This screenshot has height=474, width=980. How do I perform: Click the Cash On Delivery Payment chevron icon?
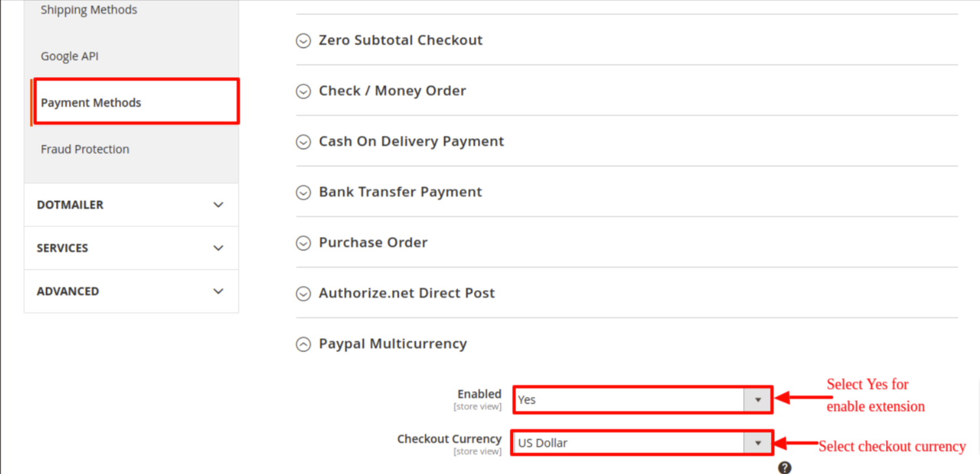click(x=303, y=142)
